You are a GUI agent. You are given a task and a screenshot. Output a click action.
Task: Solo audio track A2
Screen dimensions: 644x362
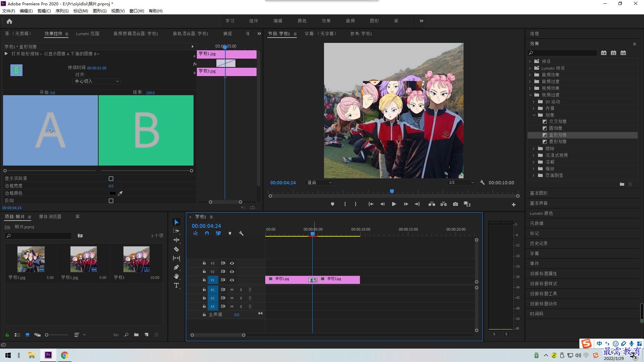coord(241,298)
